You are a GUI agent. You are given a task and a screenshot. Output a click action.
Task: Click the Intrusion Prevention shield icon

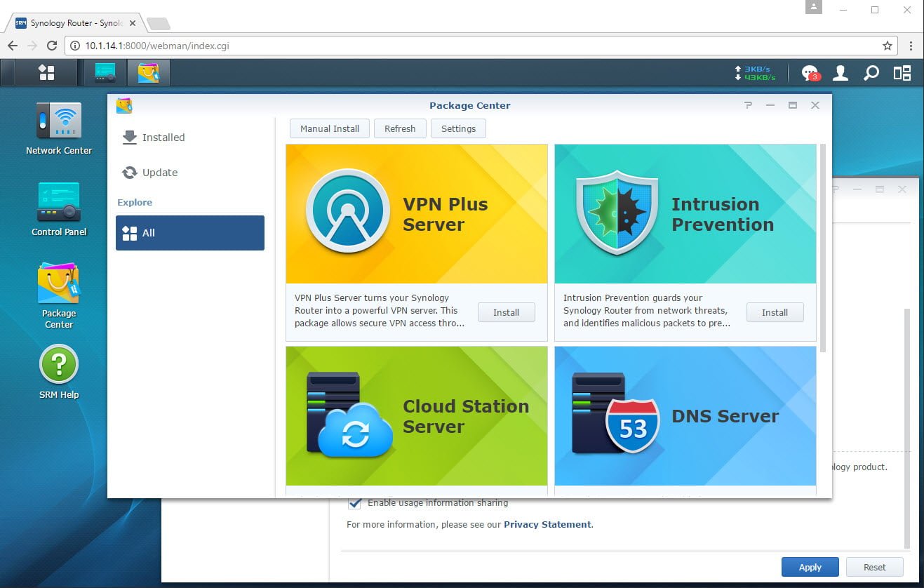[x=617, y=212]
